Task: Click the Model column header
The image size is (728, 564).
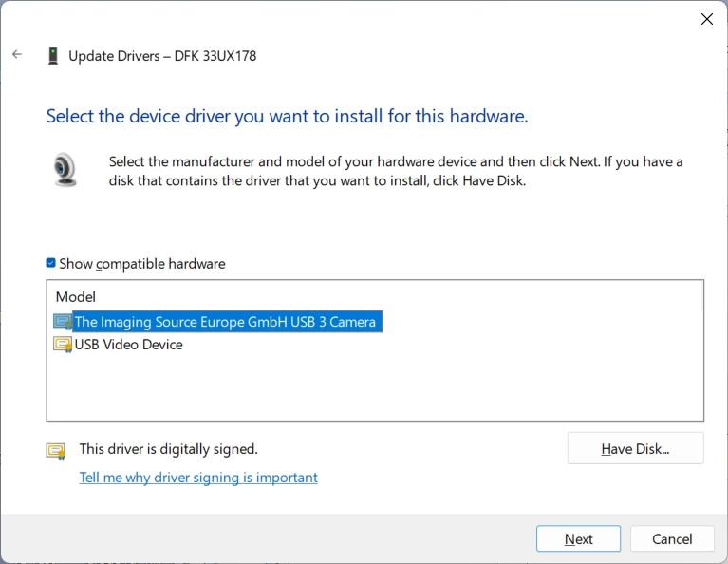Action: pyautogui.click(x=76, y=297)
